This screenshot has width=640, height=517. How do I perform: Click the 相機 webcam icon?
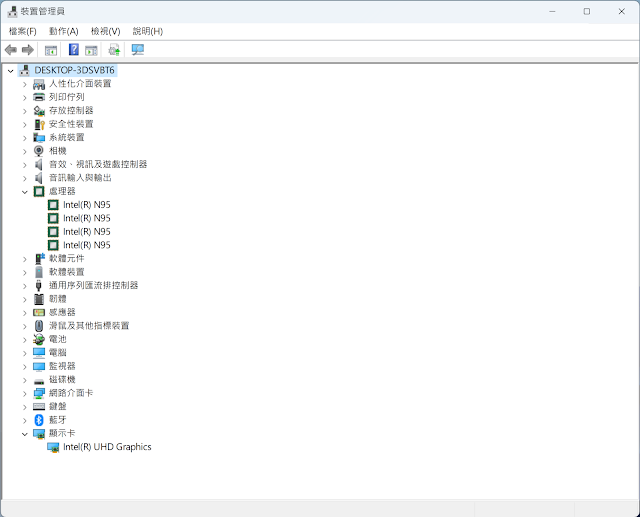39,151
